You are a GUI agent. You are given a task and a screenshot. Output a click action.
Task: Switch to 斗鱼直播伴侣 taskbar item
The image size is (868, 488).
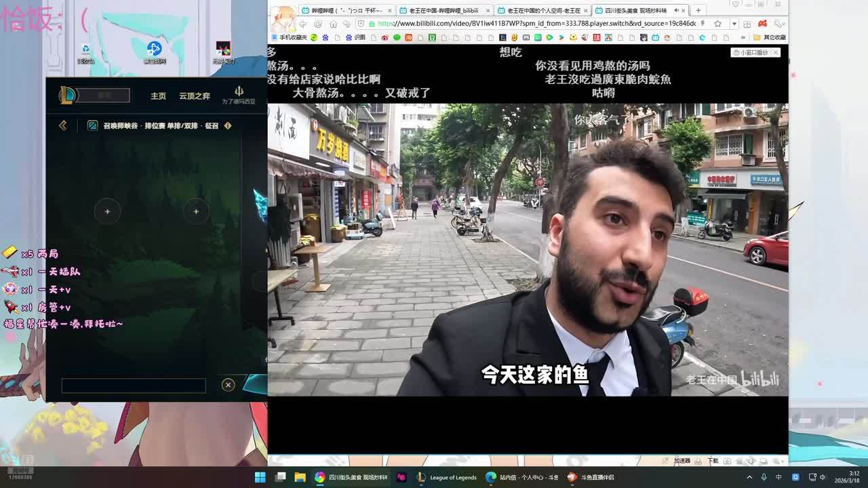[x=591, y=477]
